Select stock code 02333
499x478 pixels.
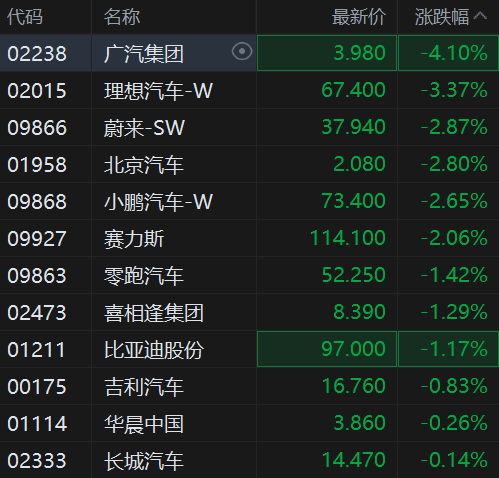[37, 461]
